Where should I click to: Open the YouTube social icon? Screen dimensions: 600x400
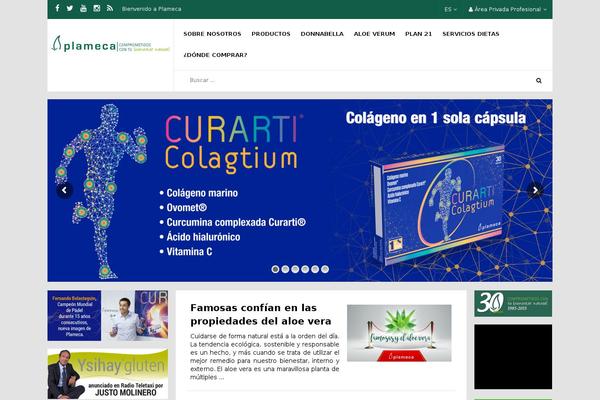83,8
